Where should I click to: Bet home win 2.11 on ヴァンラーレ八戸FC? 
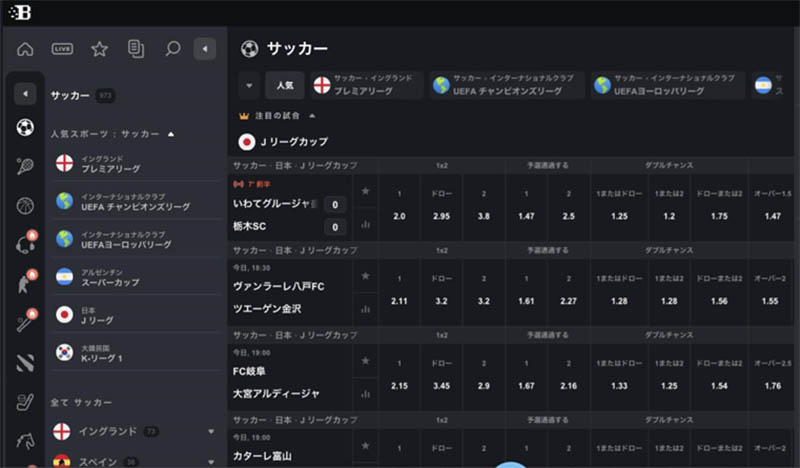[399, 292]
